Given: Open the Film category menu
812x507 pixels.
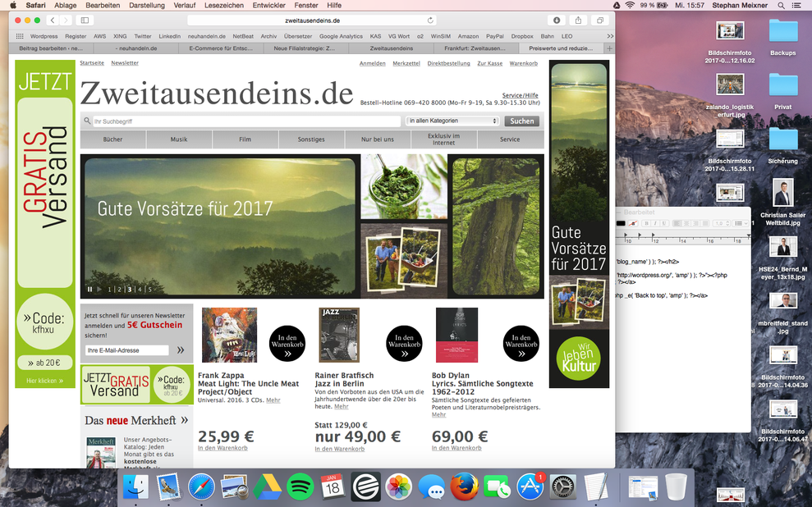Looking at the screenshot, I should click(x=245, y=139).
